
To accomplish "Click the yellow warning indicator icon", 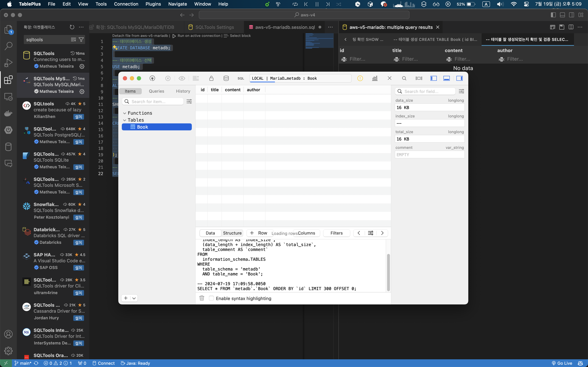I will [x=360, y=78].
